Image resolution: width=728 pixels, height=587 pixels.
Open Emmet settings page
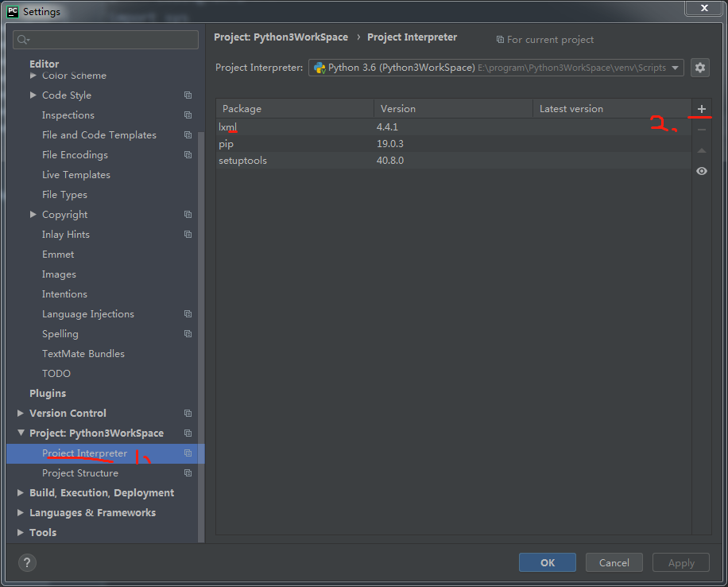(58, 255)
